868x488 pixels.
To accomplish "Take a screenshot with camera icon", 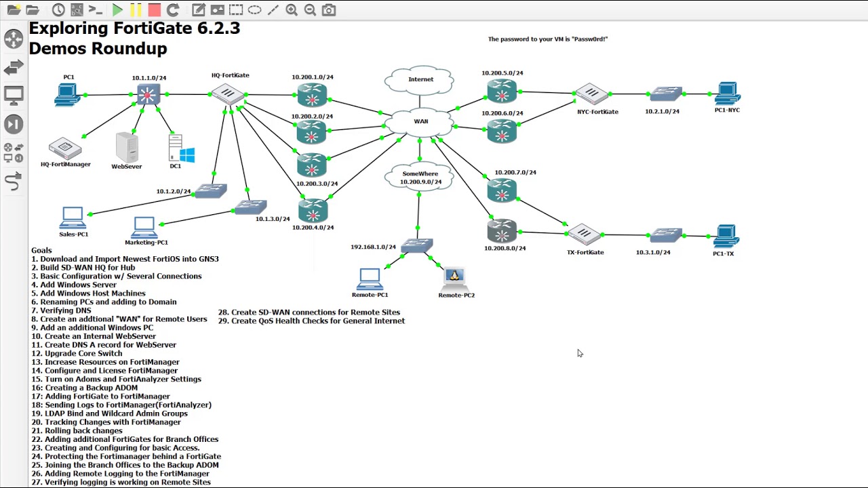I will 329,10.
